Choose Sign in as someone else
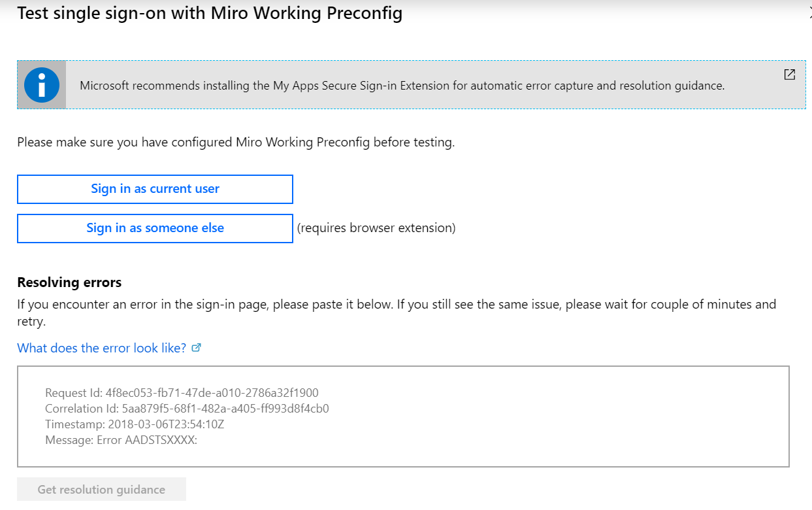Viewport: 812px width, 510px height. point(155,228)
